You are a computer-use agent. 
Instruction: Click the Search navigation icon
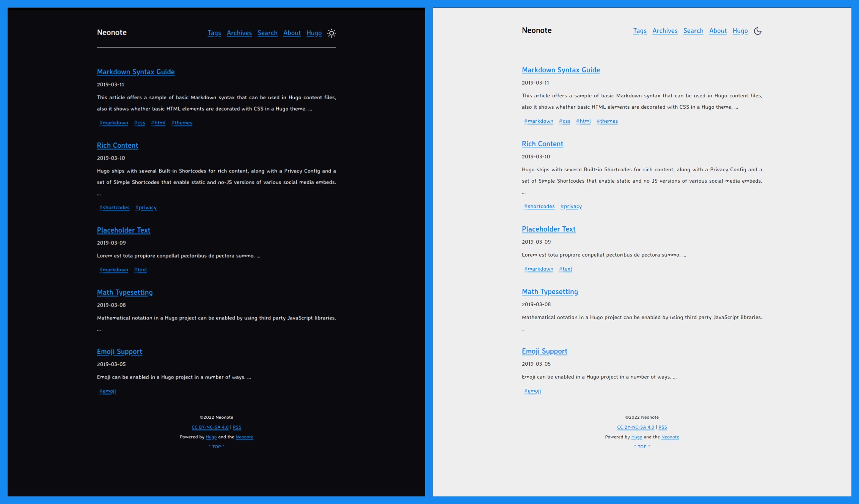267,33
